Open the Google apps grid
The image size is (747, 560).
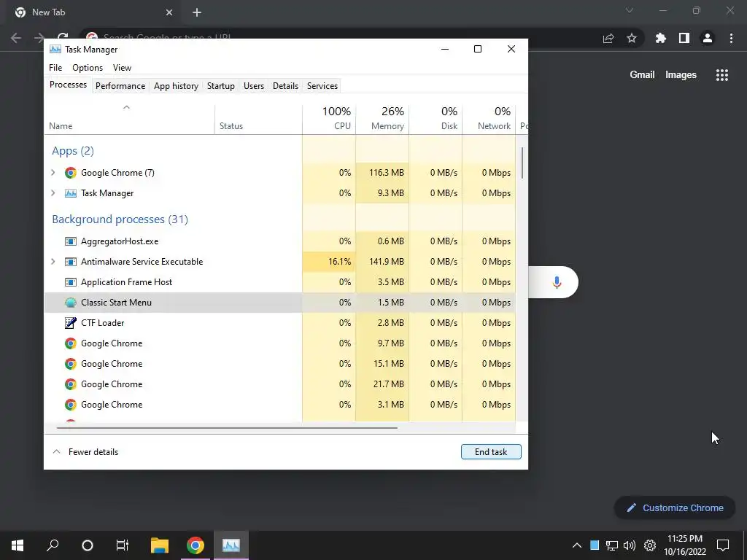[x=722, y=75]
